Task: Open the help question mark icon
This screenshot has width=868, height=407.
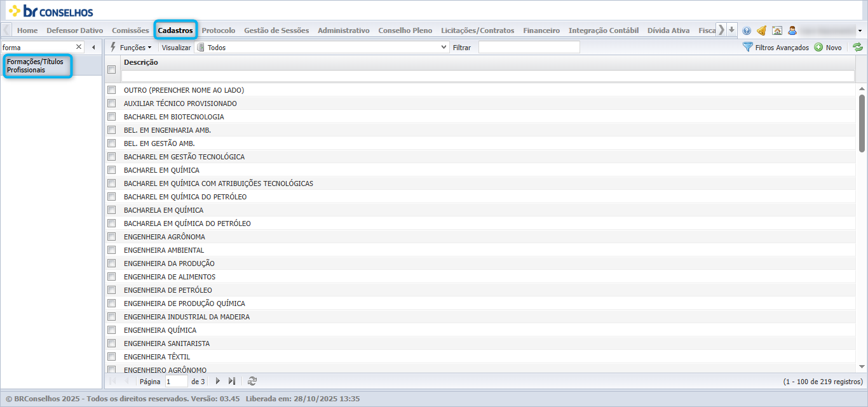Action: point(747,30)
